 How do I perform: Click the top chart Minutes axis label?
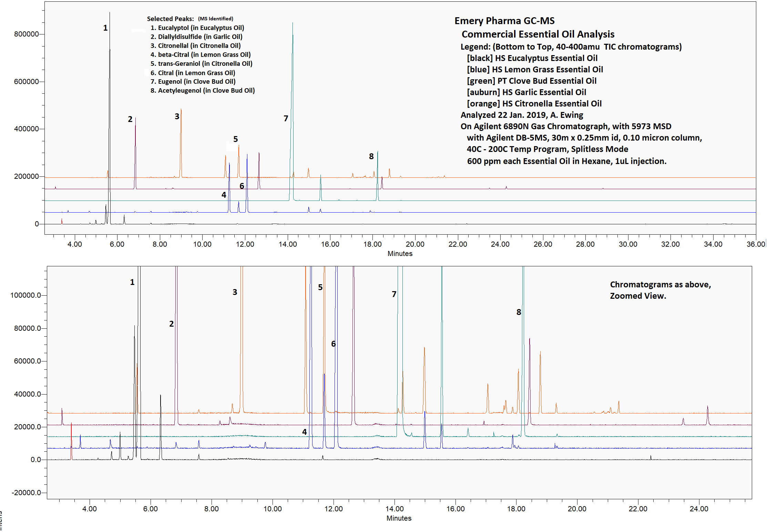[x=400, y=254]
